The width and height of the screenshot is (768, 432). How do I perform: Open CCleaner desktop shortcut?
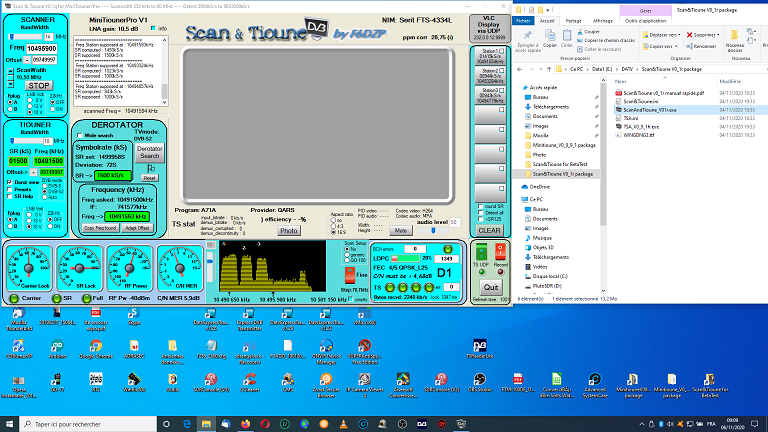pyautogui.click(x=249, y=383)
